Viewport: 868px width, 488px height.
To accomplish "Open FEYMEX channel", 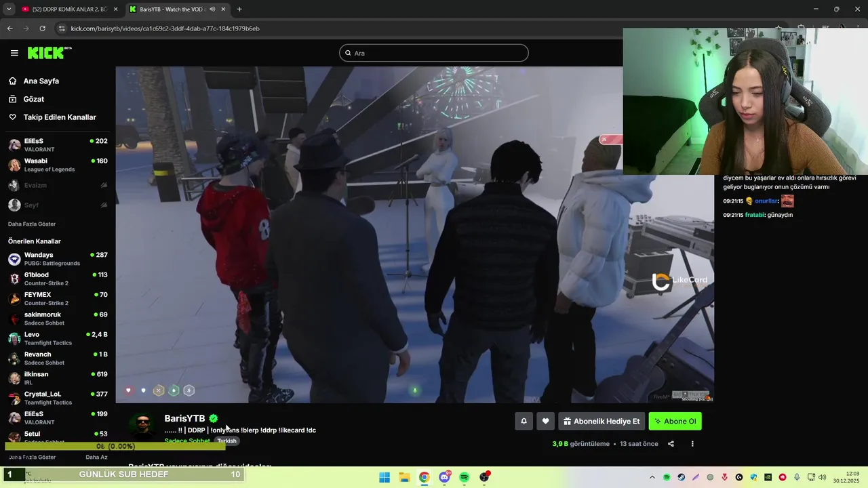I will coord(58,298).
